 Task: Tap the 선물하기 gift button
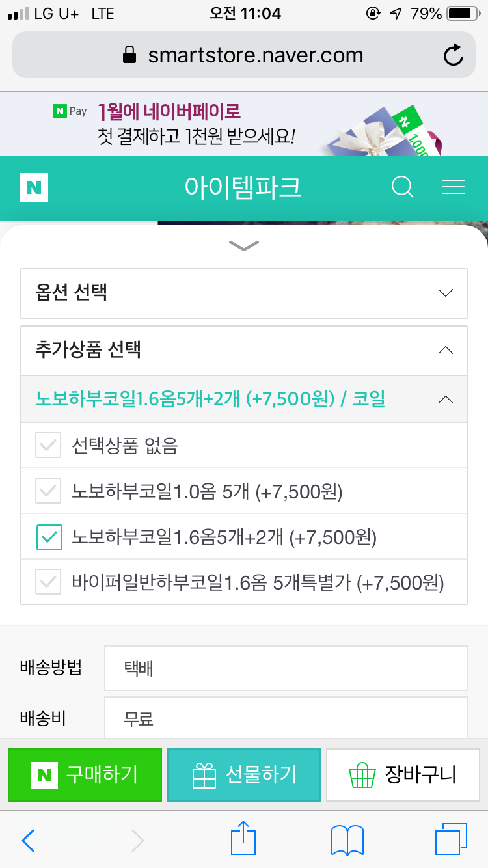point(244,775)
